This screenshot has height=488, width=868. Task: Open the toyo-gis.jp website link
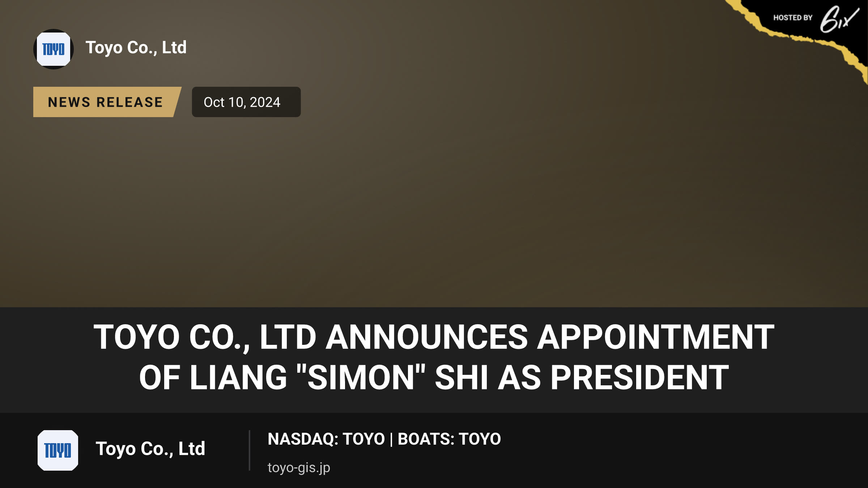point(299,468)
